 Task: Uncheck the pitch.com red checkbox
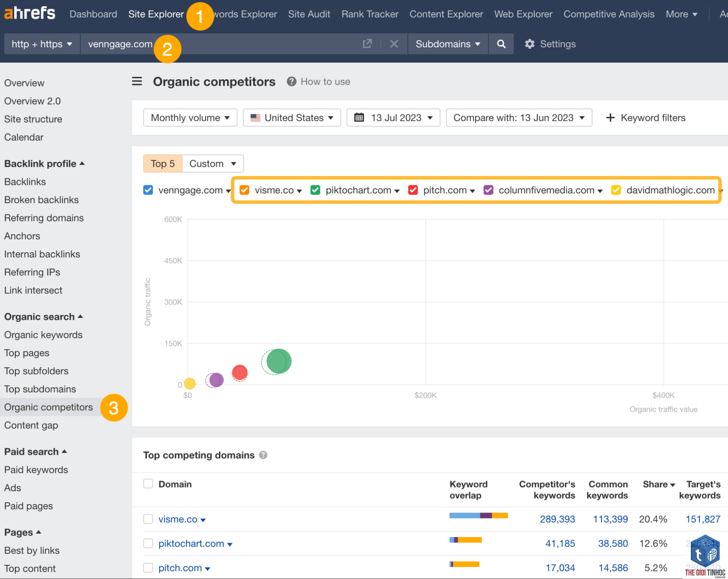tap(413, 190)
